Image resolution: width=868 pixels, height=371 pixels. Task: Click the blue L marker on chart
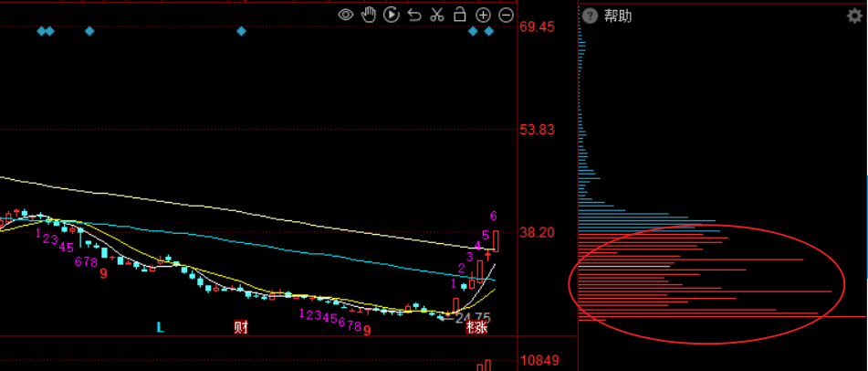point(160,326)
